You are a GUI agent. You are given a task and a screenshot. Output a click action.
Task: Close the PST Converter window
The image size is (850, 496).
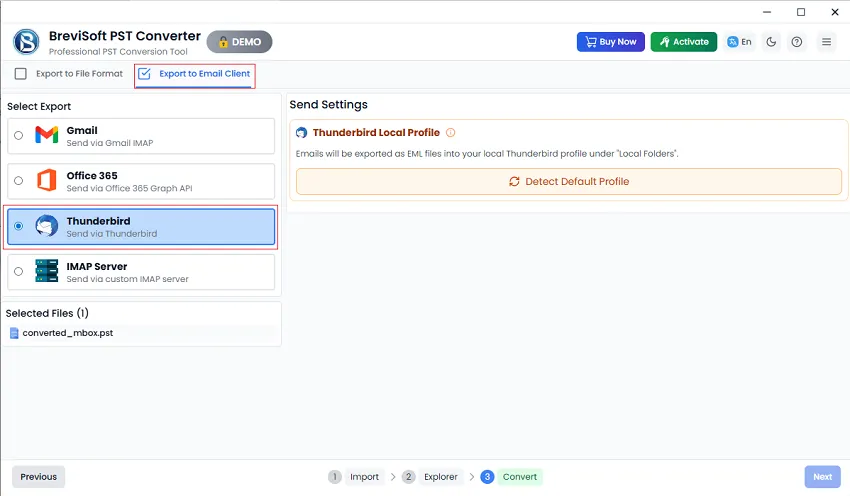(835, 12)
